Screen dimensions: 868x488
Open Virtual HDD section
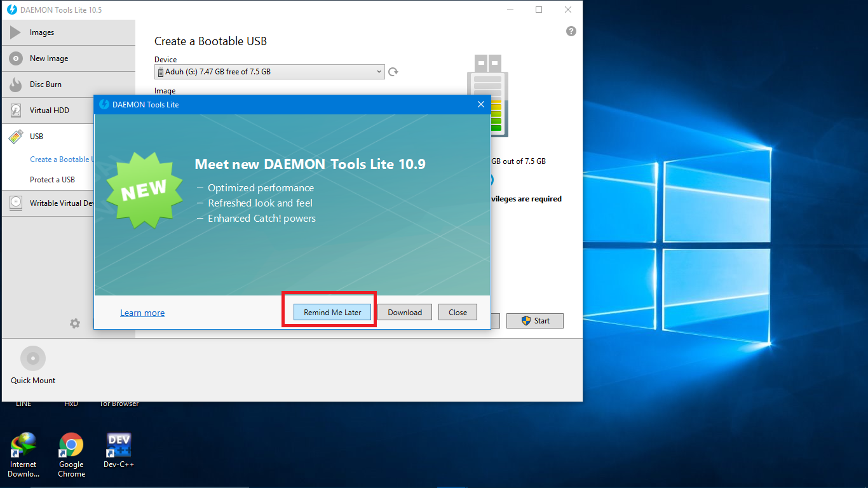[48, 111]
